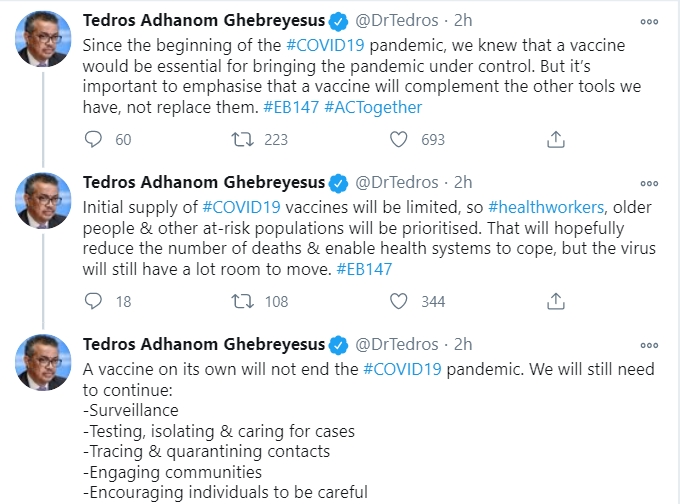Open more options menu on third tweet
Image resolution: width=680 pixels, height=504 pixels.
(649, 345)
